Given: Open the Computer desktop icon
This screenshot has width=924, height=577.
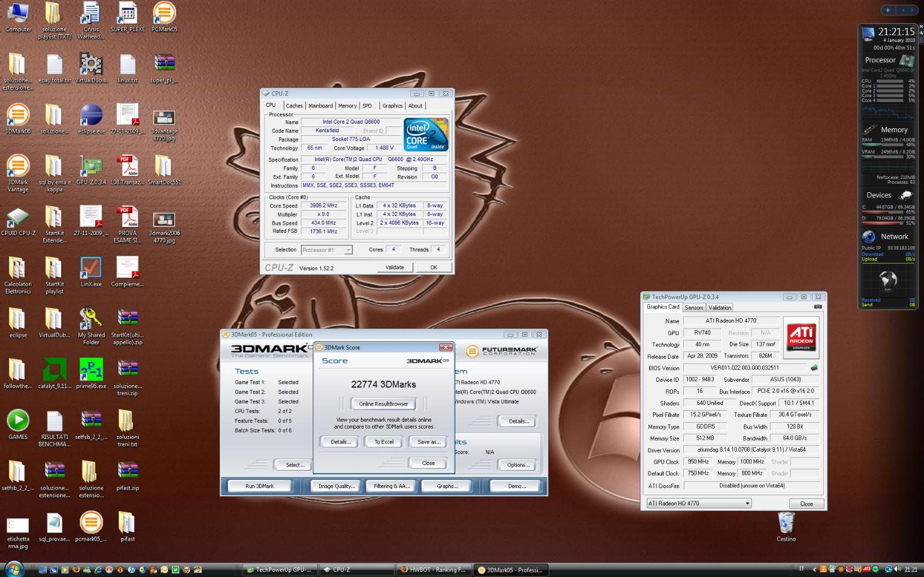Looking at the screenshot, I should (x=18, y=17).
